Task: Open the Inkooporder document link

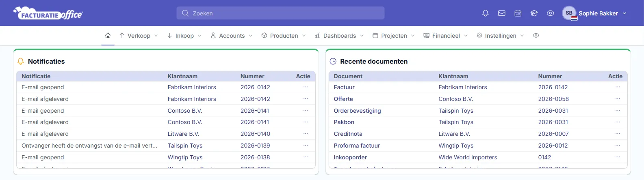Action: click(x=350, y=157)
